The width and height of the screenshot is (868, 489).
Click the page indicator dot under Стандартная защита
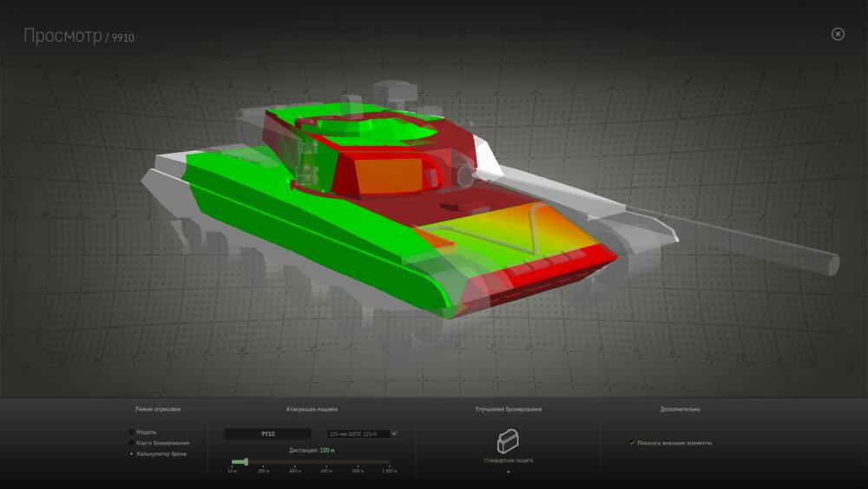point(508,472)
